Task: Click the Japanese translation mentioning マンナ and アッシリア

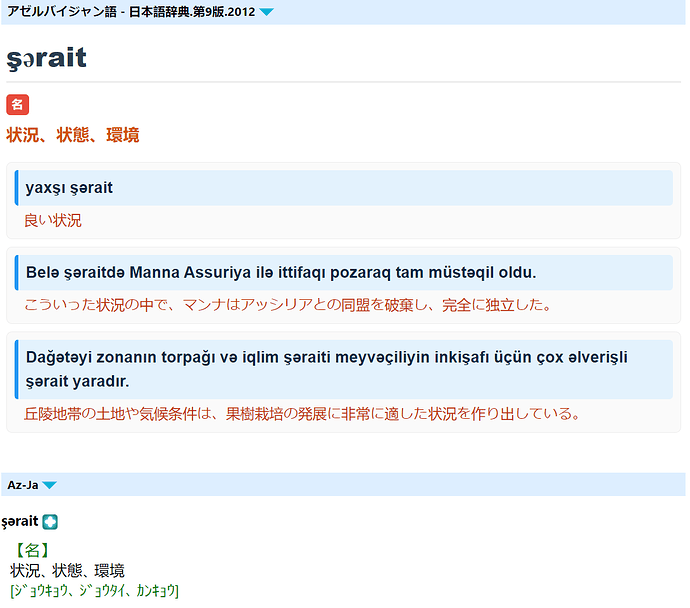Action: (287, 304)
